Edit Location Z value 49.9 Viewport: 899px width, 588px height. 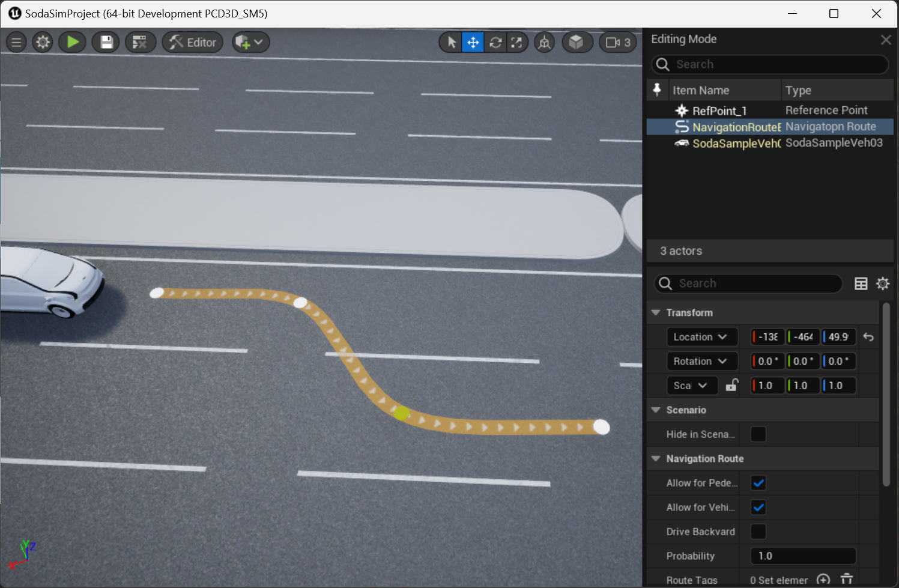pos(839,337)
